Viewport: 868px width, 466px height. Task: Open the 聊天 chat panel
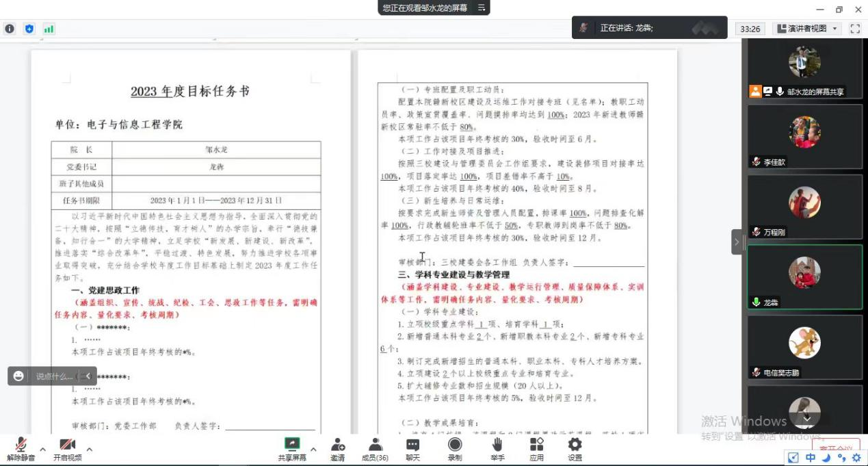[x=412, y=448]
